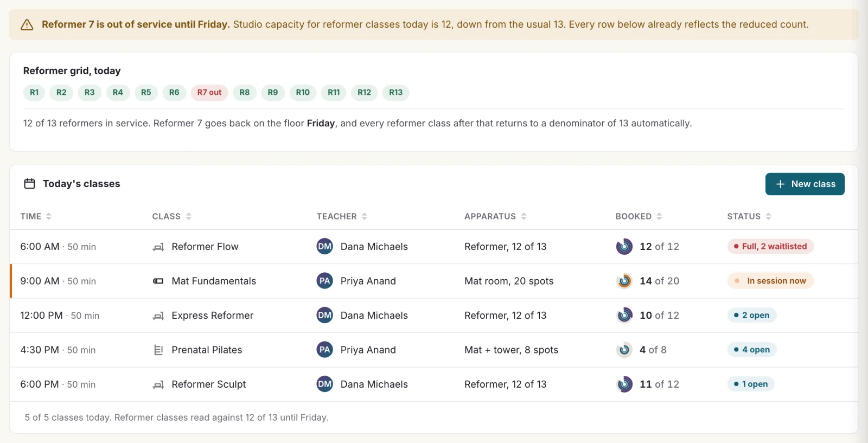Click the reformer icon next to Reformer Flow
Viewport: 868px width, 443px height.
pos(158,247)
